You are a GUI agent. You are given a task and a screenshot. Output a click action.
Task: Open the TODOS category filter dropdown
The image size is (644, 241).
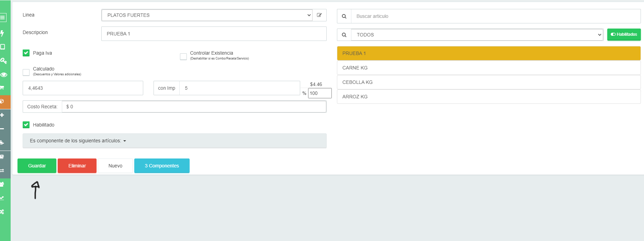tap(477, 35)
